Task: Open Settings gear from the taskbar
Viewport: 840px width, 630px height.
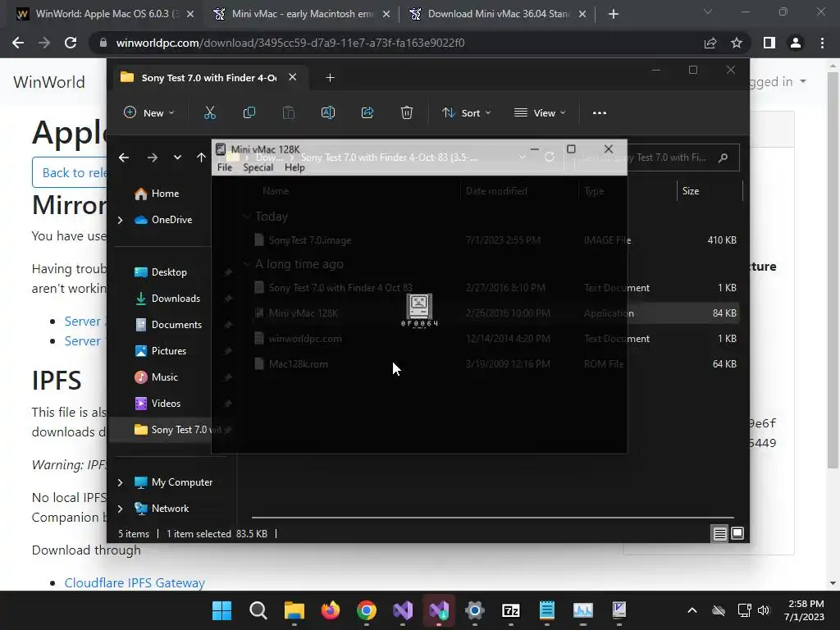Action: [475, 610]
